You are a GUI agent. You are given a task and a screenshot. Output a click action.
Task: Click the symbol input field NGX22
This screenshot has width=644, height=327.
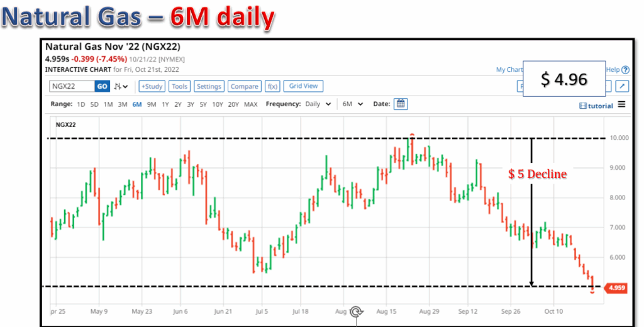click(72, 86)
